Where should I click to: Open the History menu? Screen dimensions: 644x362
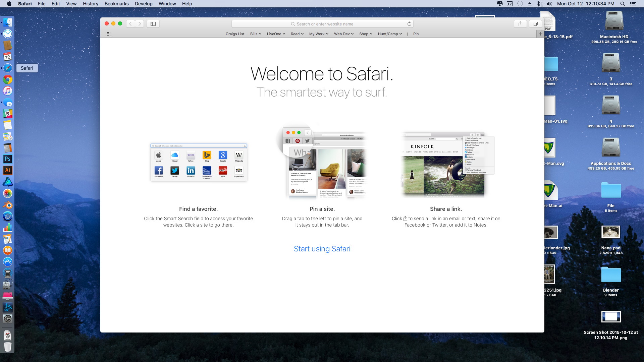click(91, 4)
